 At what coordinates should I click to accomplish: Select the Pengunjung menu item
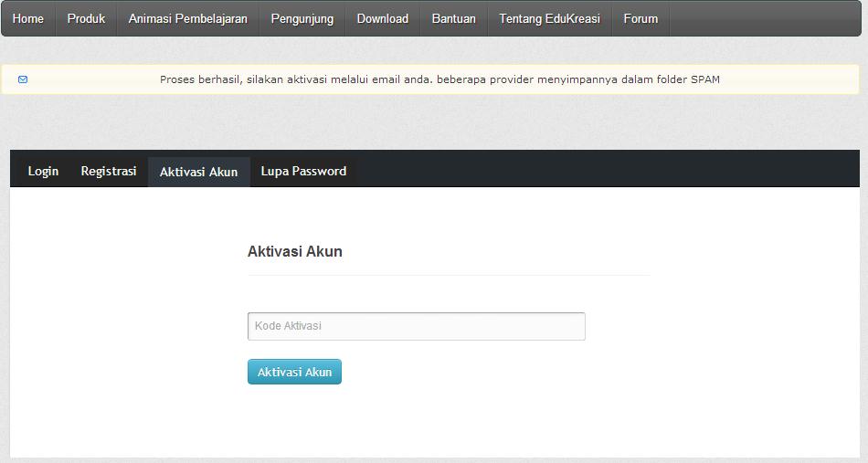coord(302,19)
